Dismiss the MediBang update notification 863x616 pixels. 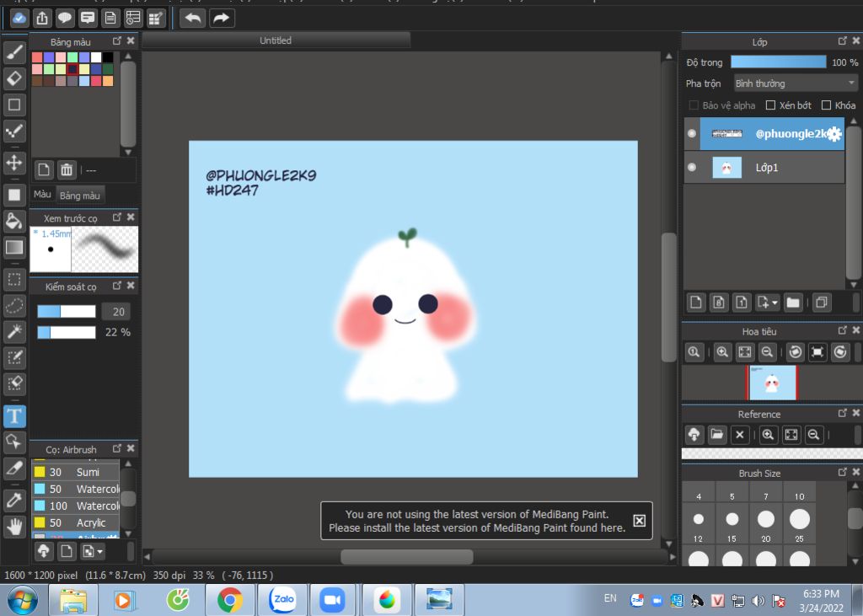(639, 521)
